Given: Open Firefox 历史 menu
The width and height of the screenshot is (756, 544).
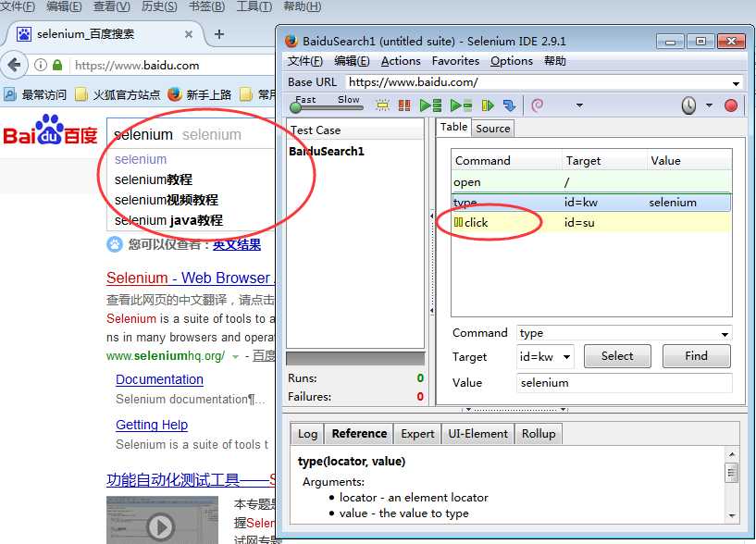Looking at the screenshot, I should 159,6.
